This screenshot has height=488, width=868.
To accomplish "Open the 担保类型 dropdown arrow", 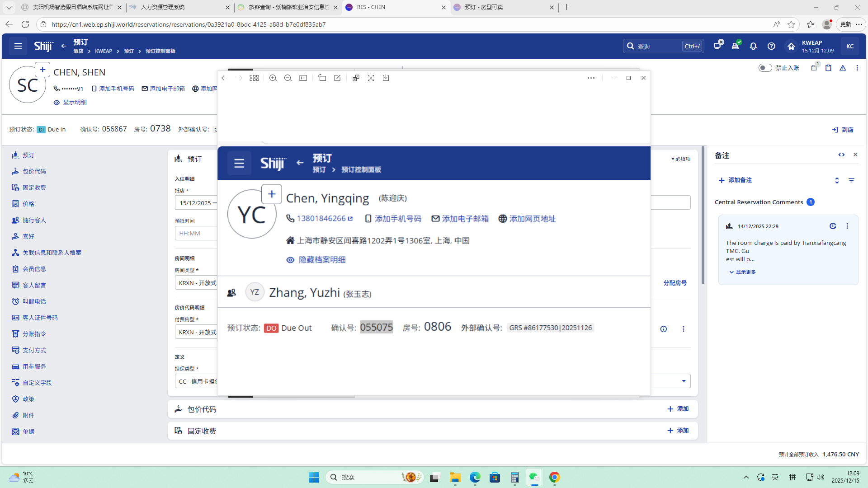I will click(684, 381).
